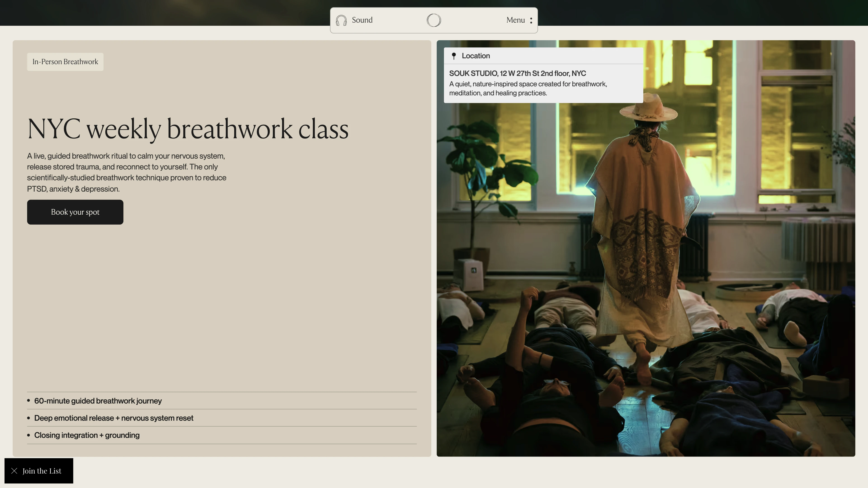Click the vertical dots beside Menu
The height and width of the screenshot is (488, 868).
click(x=531, y=21)
